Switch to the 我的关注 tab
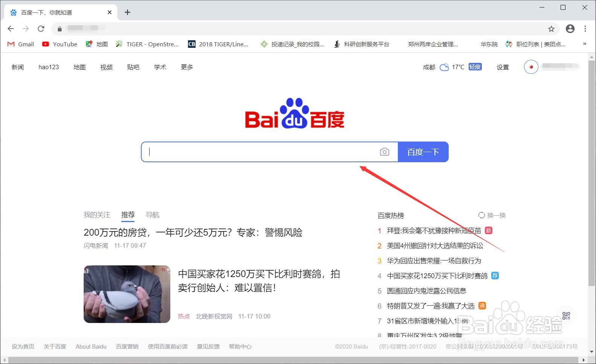The image size is (596, 364). 97,215
